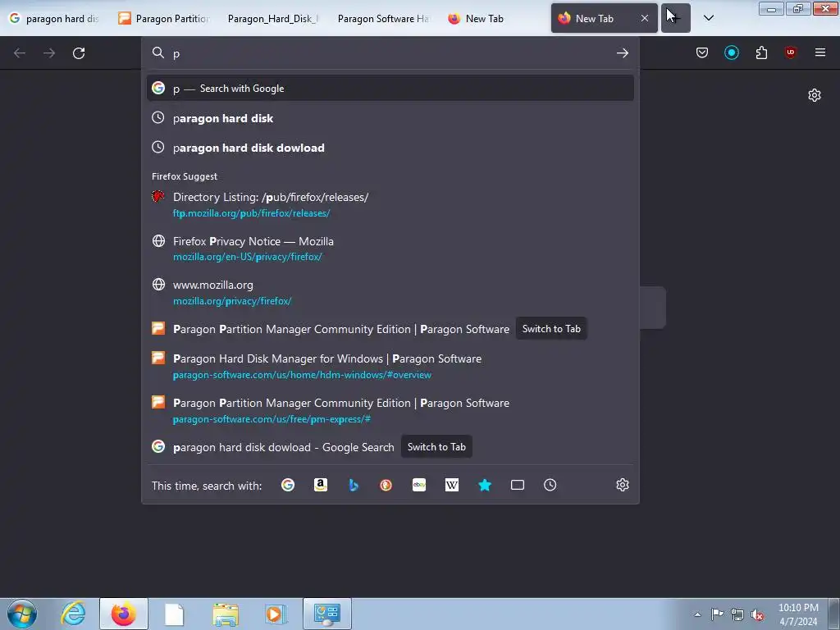Expand the List all tabs chevron
The image size is (840, 630).
(708, 18)
